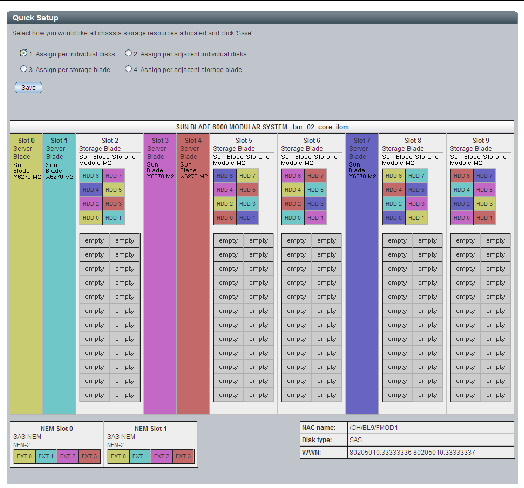Click HDD 4 in Slot 2 storage blade
Screen dimensions: 524x488
tap(91, 190)
